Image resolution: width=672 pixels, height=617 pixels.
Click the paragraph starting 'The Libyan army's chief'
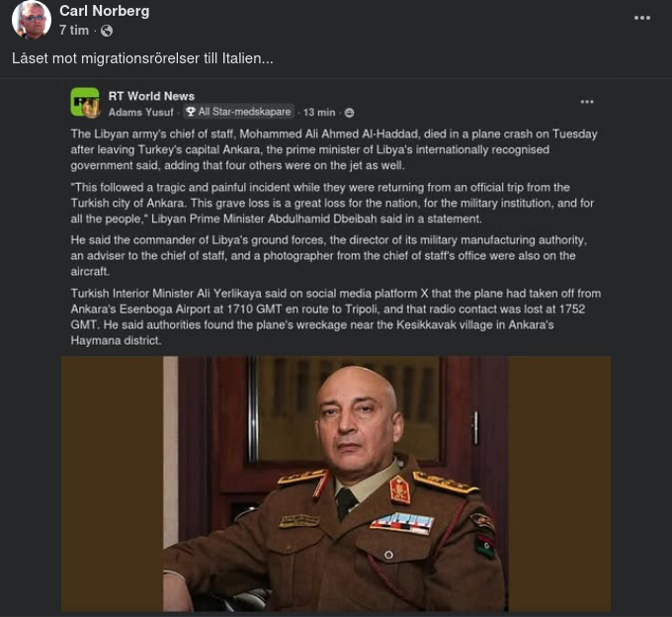coord(334,148)
